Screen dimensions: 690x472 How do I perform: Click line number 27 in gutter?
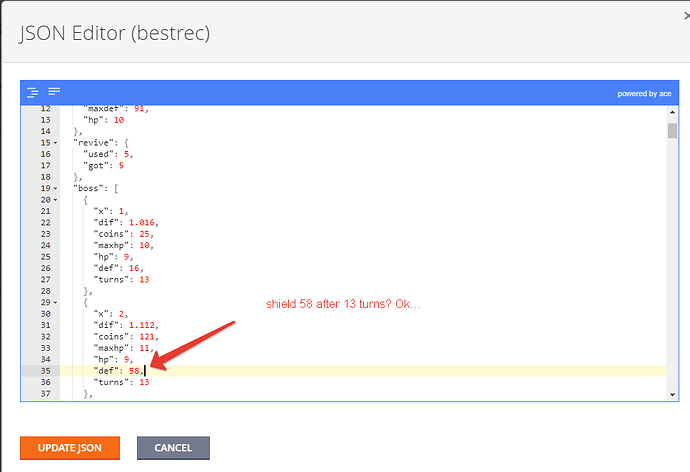[x=43, y=279]
